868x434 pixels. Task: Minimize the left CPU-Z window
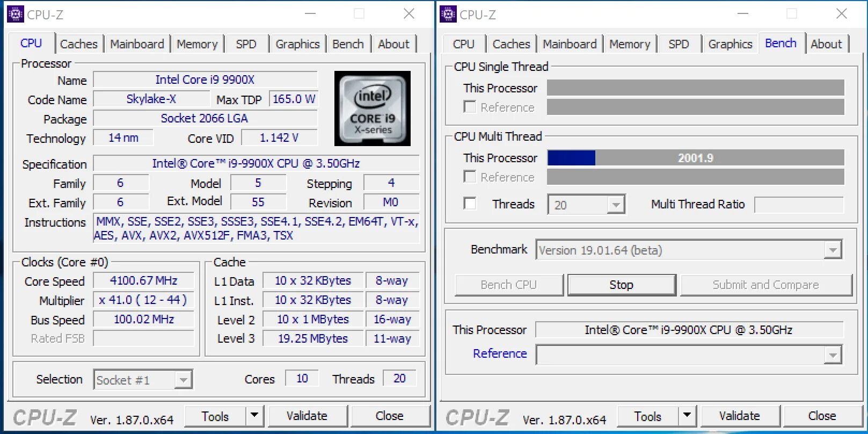click(310, 14)
